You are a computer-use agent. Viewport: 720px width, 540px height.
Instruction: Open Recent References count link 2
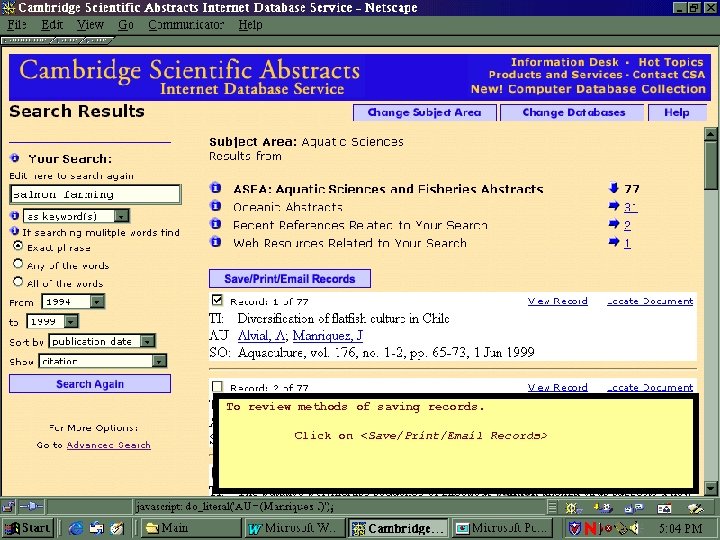coord(627,225)
